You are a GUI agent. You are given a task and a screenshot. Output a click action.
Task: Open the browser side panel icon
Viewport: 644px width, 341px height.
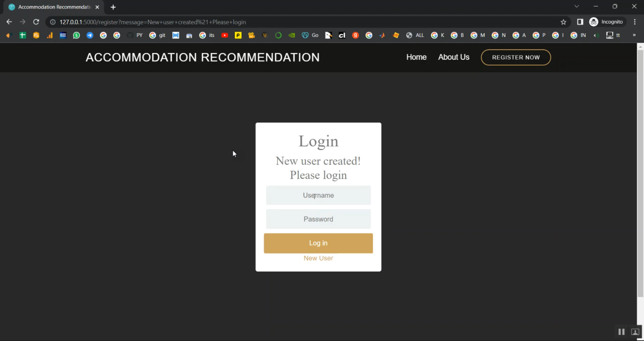(x=580, y=22)
